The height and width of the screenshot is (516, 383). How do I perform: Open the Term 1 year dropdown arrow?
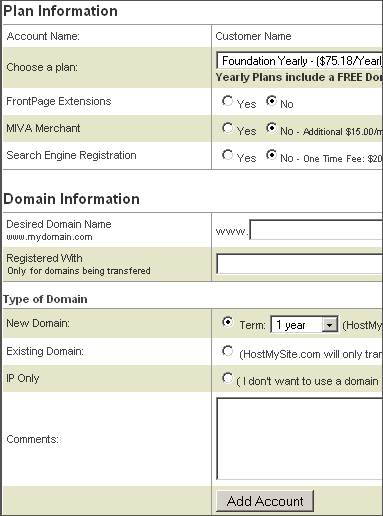329,325
